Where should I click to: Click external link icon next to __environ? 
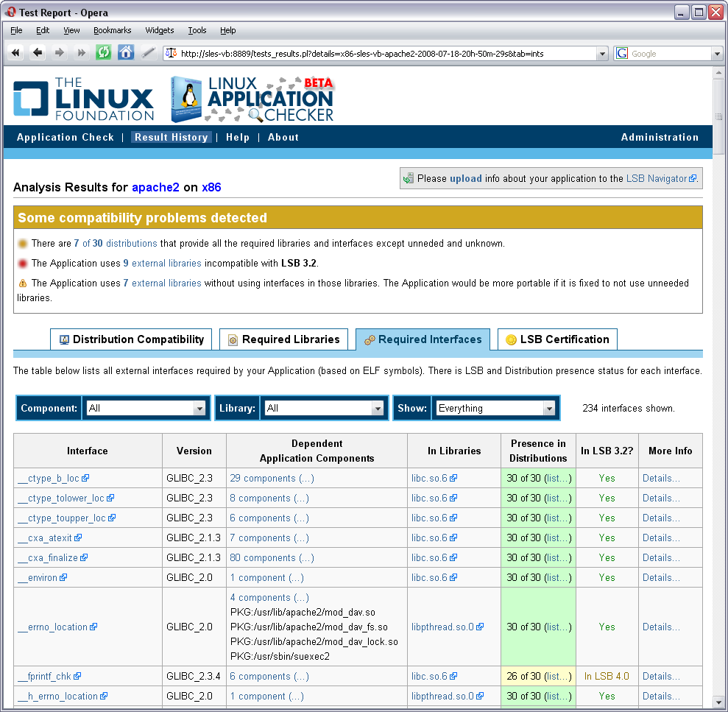tap(63, 577)
